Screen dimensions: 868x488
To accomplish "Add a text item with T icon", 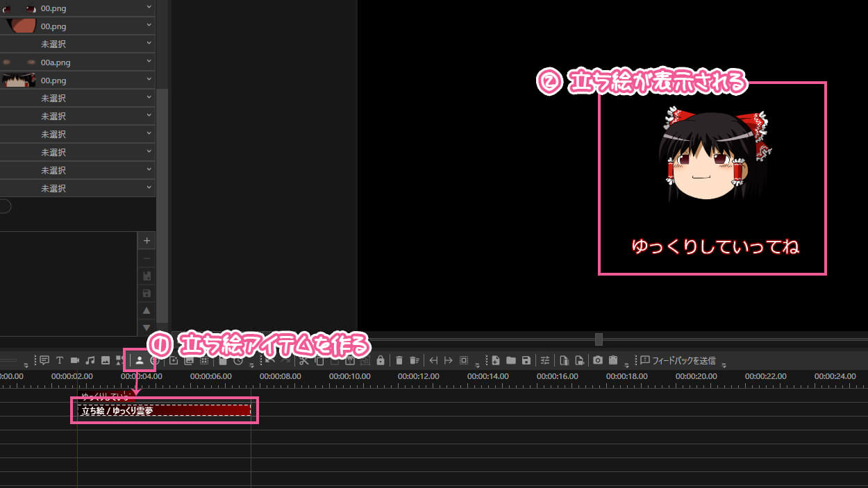I will 60,360.
